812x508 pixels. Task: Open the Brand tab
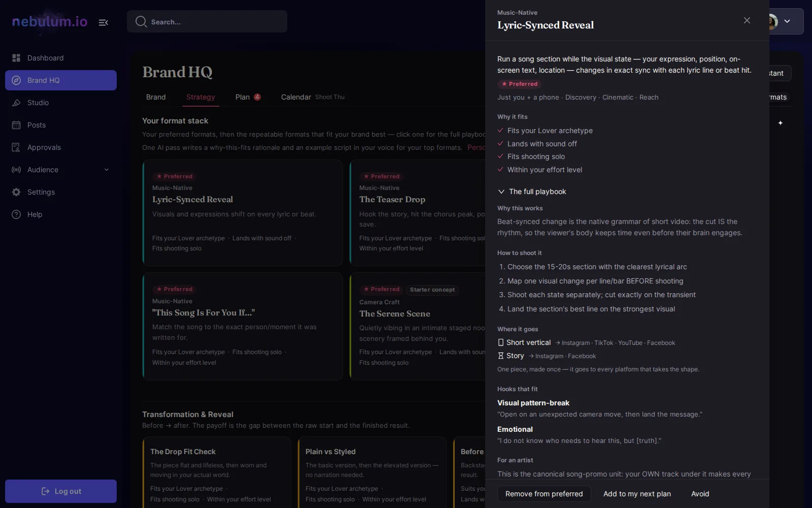point(156,97)
